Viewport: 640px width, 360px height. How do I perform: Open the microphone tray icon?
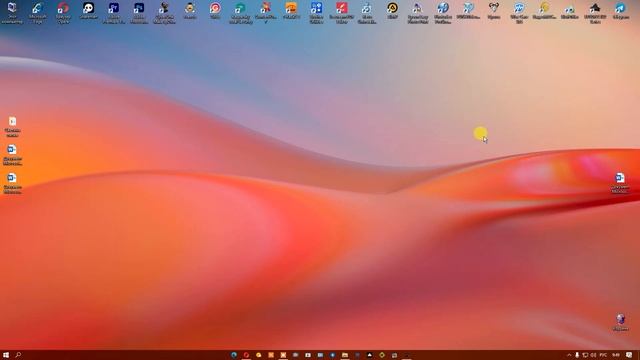pyautogui.click(x=577, y=355)
